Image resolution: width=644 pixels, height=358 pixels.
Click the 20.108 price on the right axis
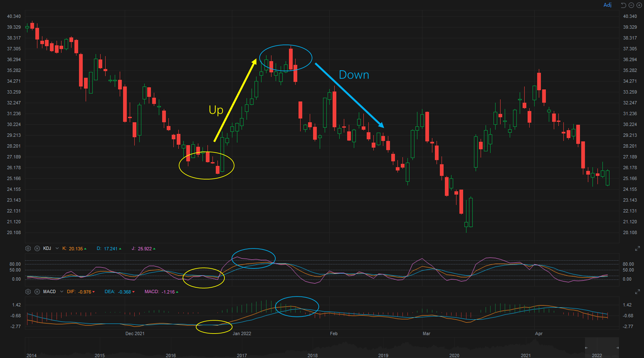(x=630, y=233)
